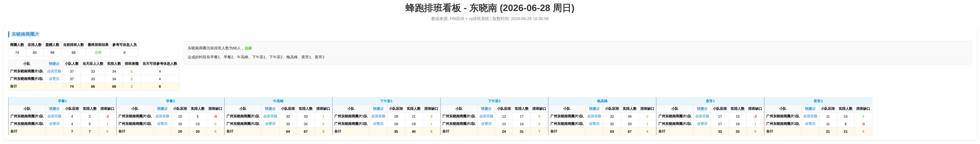This screenshot has width=980, height=144.
Task: Click the 当天可供参考休息人数 column header
Action: tap(160, 64)
